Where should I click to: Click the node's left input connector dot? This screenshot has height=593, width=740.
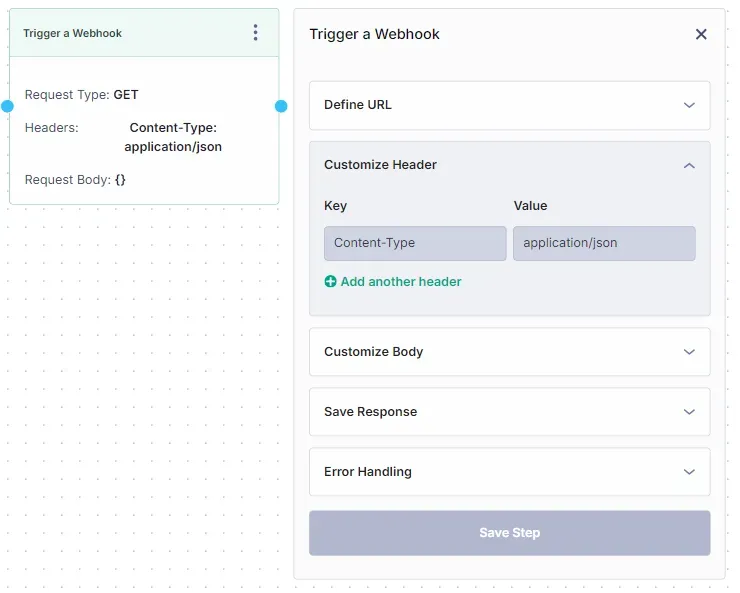pyautogui.click(x=7, y=106)
